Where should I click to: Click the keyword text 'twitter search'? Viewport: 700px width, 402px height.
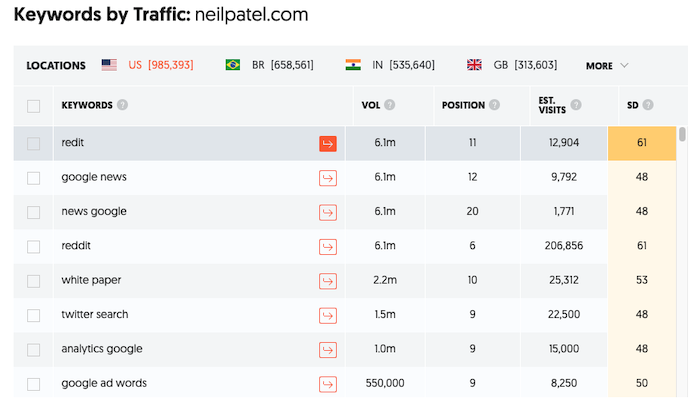pyautogui.click(x=95, y=314)
